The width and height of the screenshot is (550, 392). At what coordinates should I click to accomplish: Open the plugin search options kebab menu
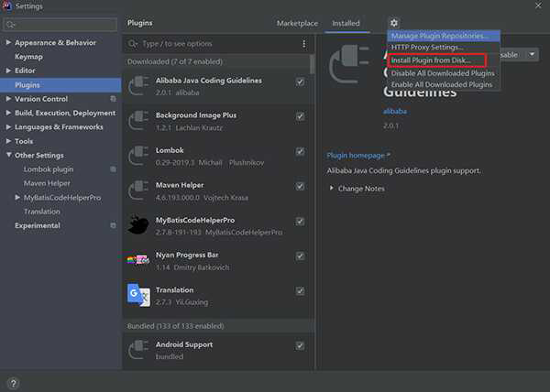click(304, 44)
